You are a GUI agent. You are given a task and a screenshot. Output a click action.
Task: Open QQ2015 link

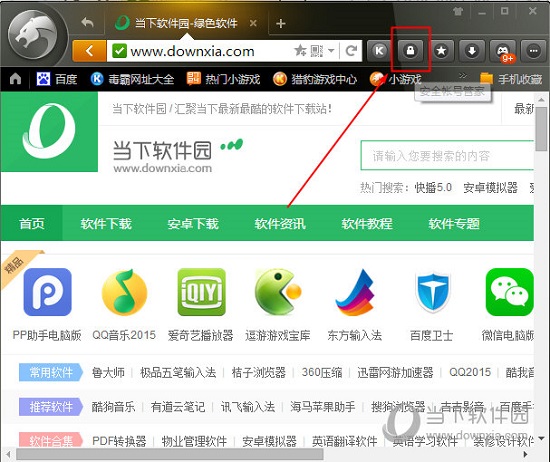470,372
